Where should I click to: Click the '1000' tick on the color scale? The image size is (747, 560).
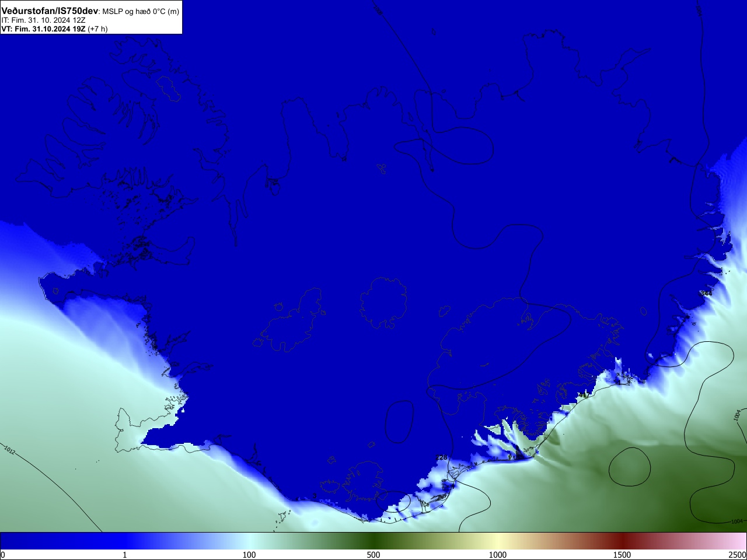pyautogui.click(x=498, y=555)
